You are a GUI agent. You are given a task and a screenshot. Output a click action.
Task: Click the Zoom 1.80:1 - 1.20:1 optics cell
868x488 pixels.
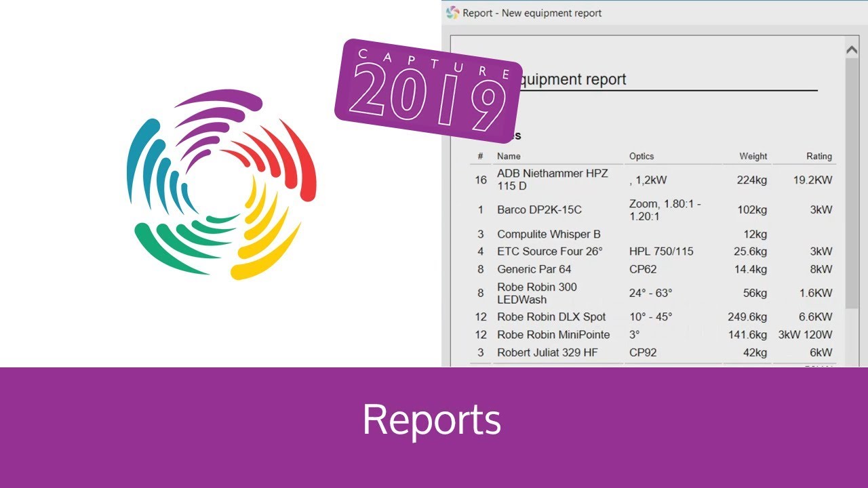tap(665, 209)
